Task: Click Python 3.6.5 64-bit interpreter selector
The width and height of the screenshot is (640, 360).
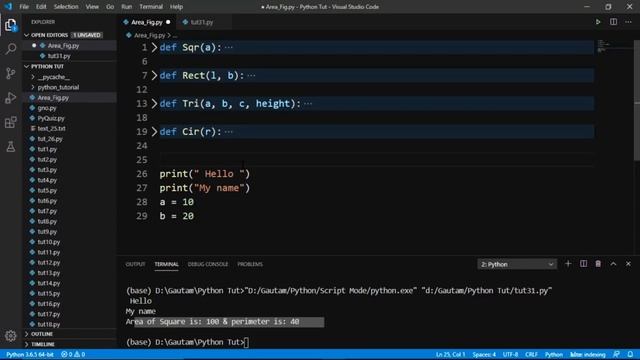Action: pyautogui.click(x=29, y=354)
